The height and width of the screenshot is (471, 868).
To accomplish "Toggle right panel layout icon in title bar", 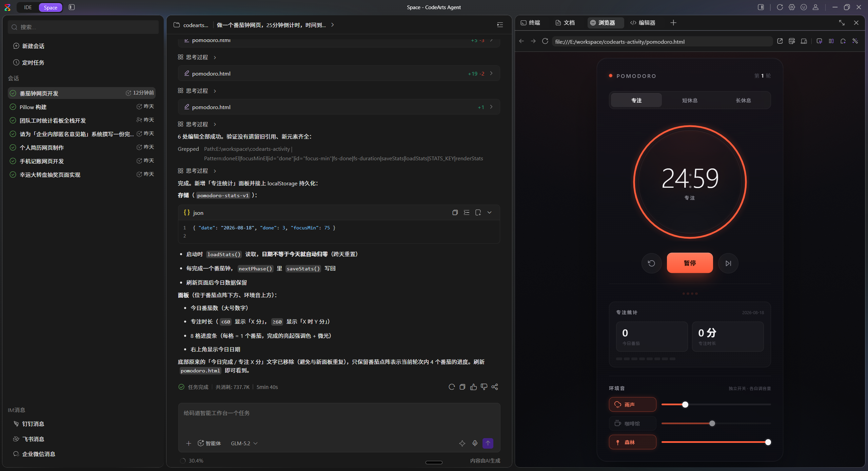I will 761,7.
